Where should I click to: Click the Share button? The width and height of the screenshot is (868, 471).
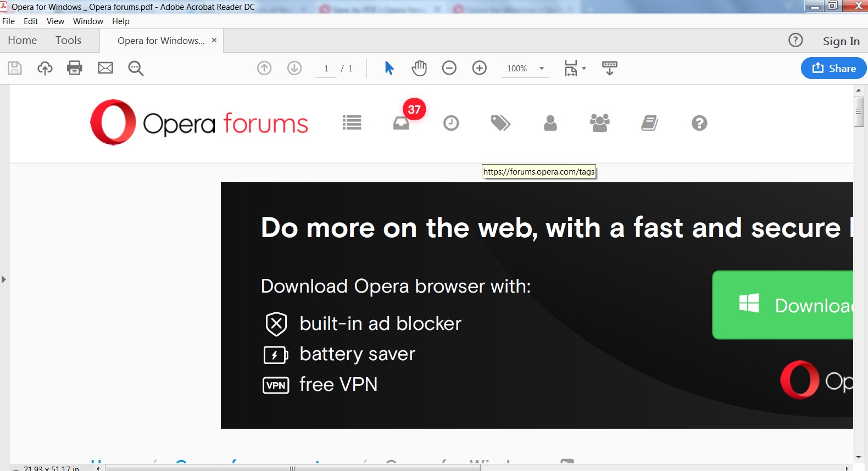click(833, 68)
